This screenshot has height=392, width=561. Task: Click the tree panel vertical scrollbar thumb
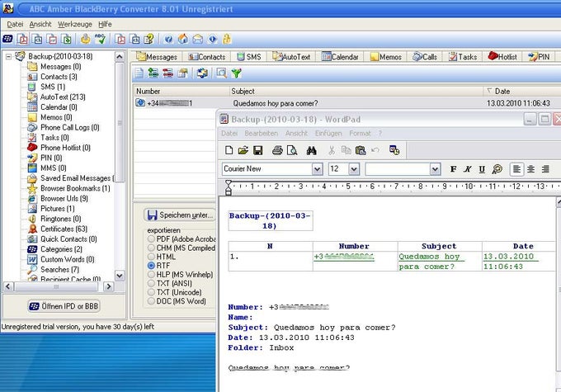(x=120, y=122)
